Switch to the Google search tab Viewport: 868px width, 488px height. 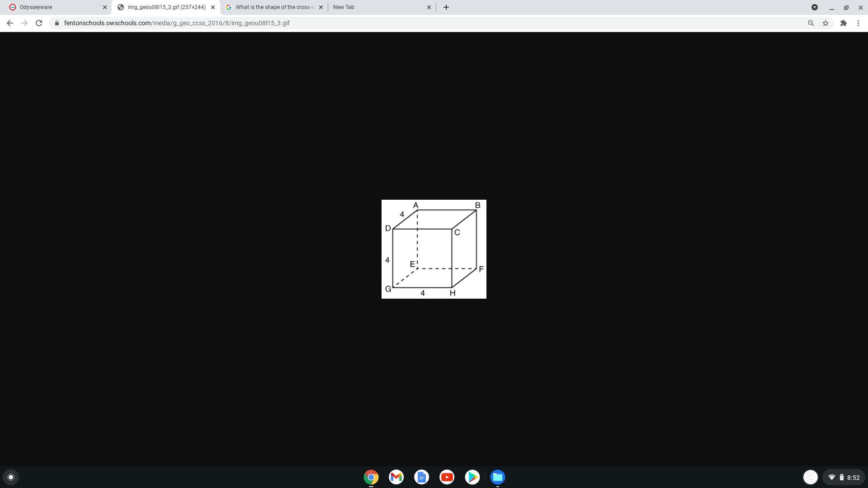click(x=271, y=7)
